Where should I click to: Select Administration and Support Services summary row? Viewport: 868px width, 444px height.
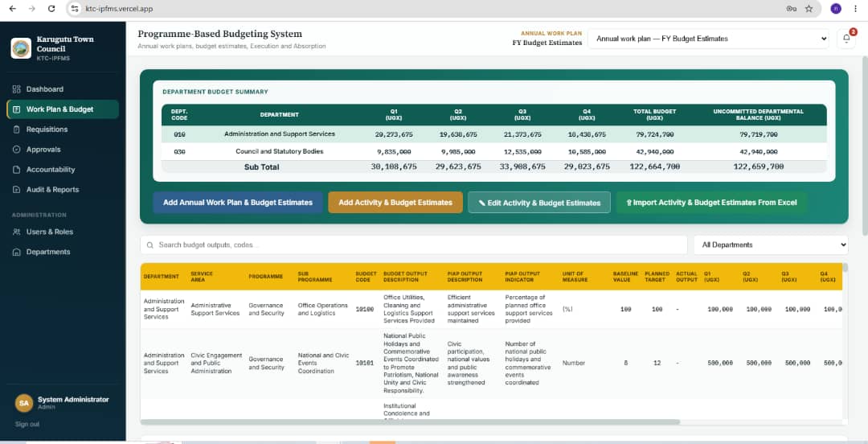click(493, 134)
